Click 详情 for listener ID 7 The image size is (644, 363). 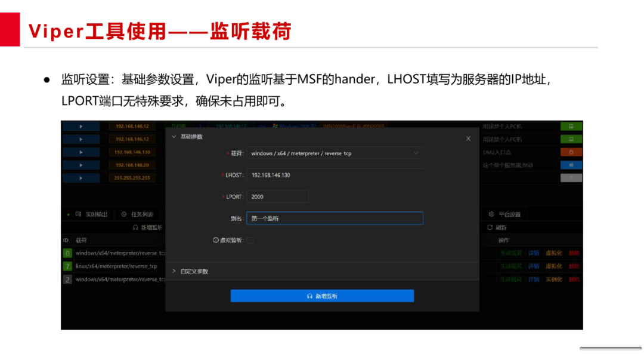(x=534, y=266)
